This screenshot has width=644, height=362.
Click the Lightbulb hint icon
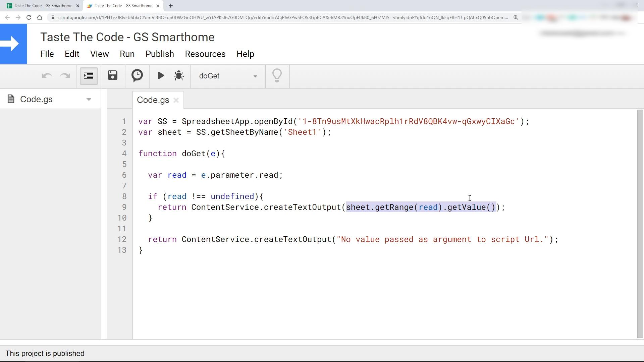[278, 75]
